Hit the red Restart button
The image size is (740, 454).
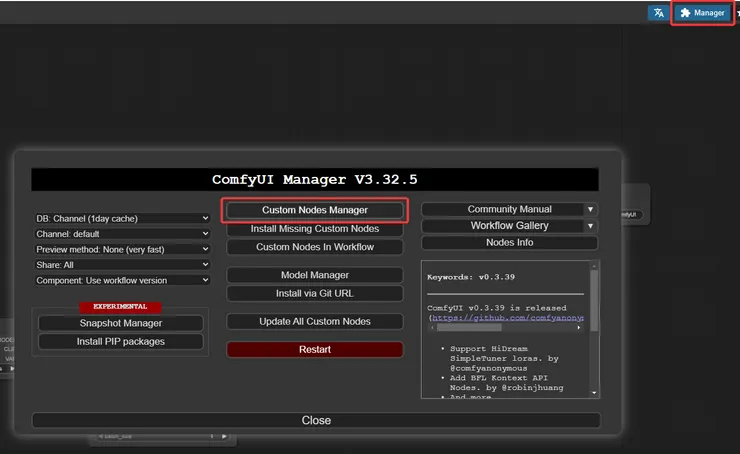point(315,350)
